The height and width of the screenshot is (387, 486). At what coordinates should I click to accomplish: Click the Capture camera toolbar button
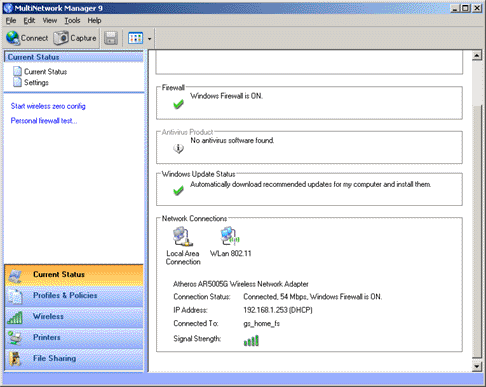pyautogui.click(x=75, y=38)
